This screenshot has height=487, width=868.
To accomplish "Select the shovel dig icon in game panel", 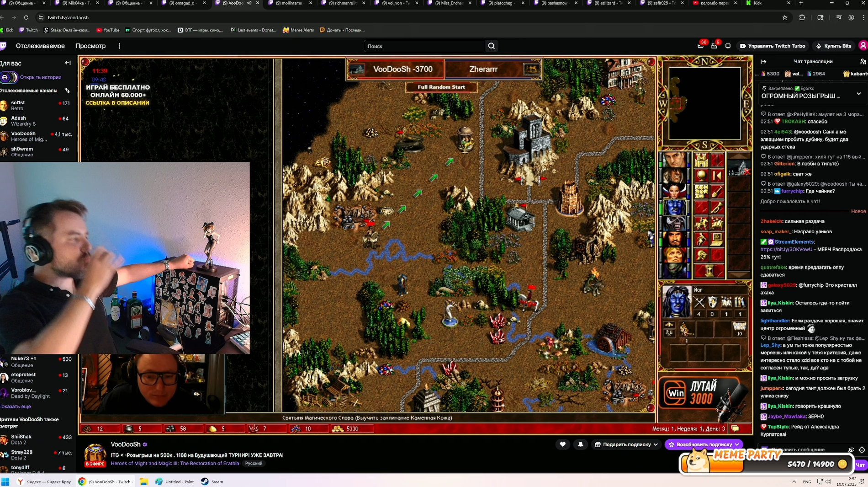I will [x=717, y=192].
